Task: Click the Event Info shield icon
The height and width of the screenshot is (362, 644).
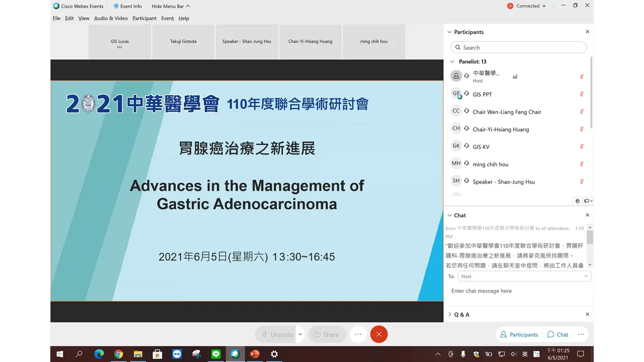Action: 116,6
